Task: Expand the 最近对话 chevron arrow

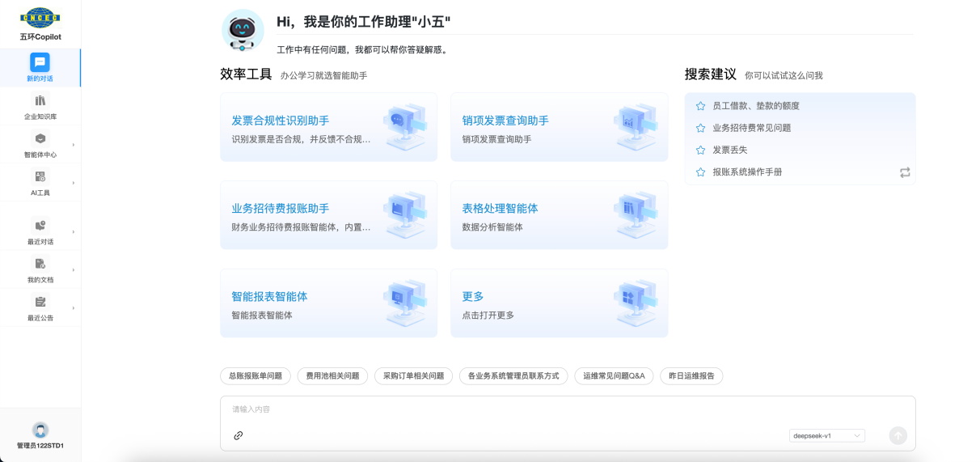Action: 73,231
